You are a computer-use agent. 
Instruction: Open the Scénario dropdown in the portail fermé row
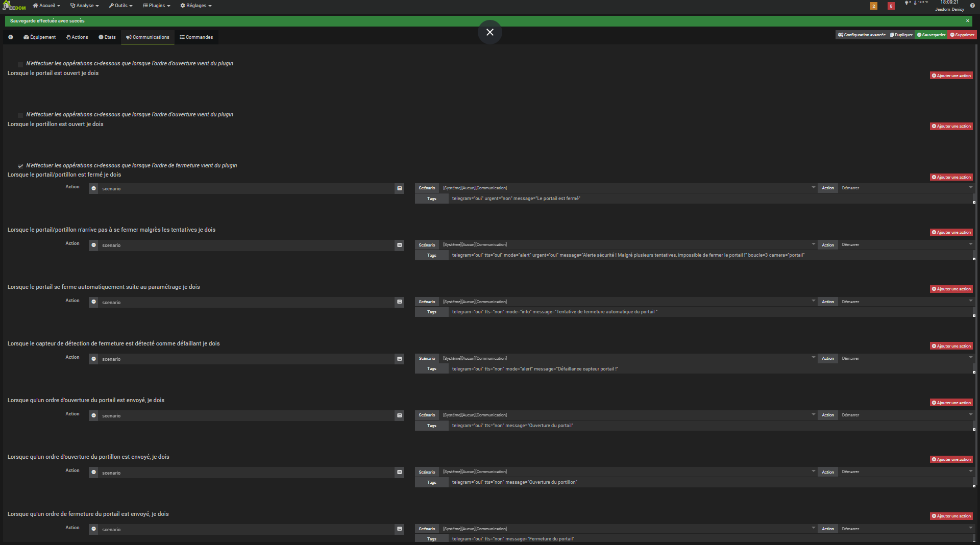[x=628, y=188]
